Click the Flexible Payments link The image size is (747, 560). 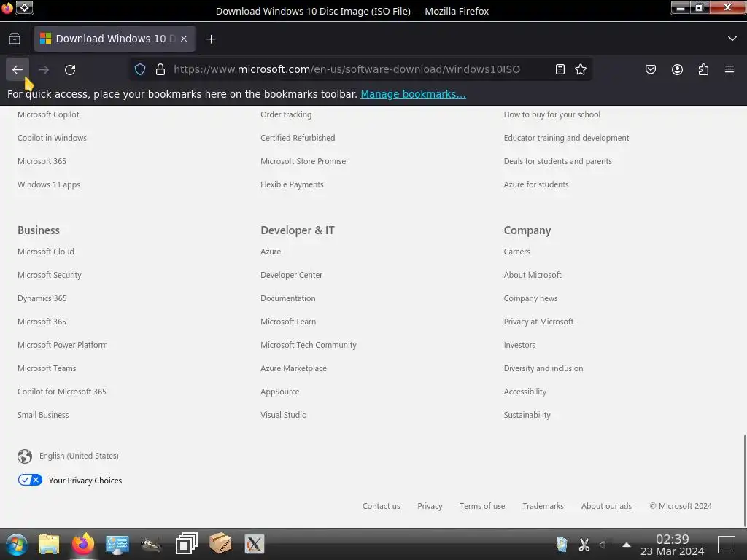[292, 184]
